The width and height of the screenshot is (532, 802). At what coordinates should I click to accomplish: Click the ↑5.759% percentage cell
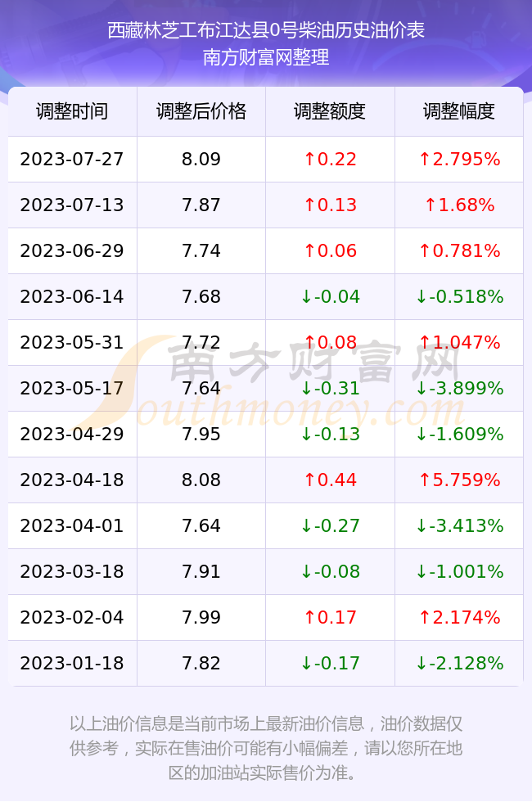click(459, 480)
